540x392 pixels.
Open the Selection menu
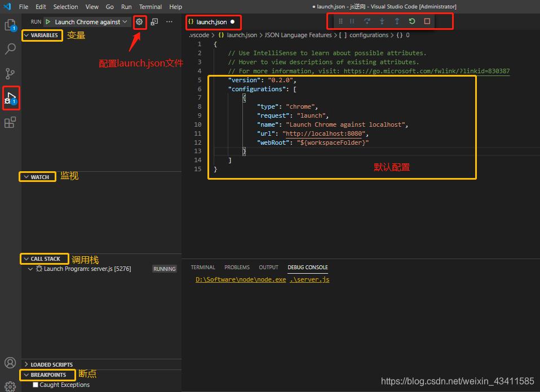[65, 7]
